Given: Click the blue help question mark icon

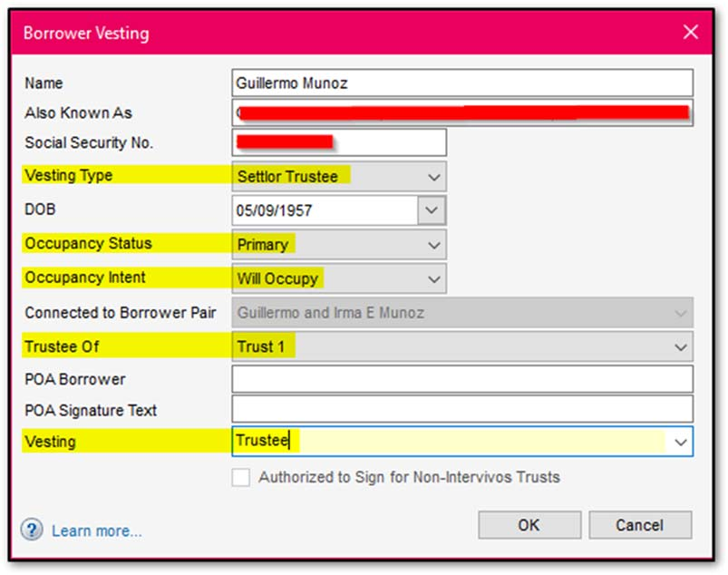Looking at the screenshot, I should (x=32, y=531).
